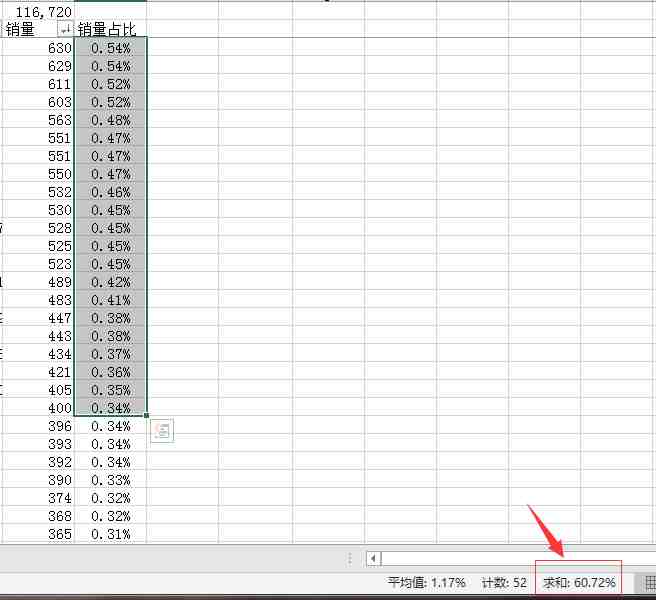Select the sales cell 483
Image resolution: width=656 pixels, height=600 pixels.
pyautogui.click(x=38, y=300)
